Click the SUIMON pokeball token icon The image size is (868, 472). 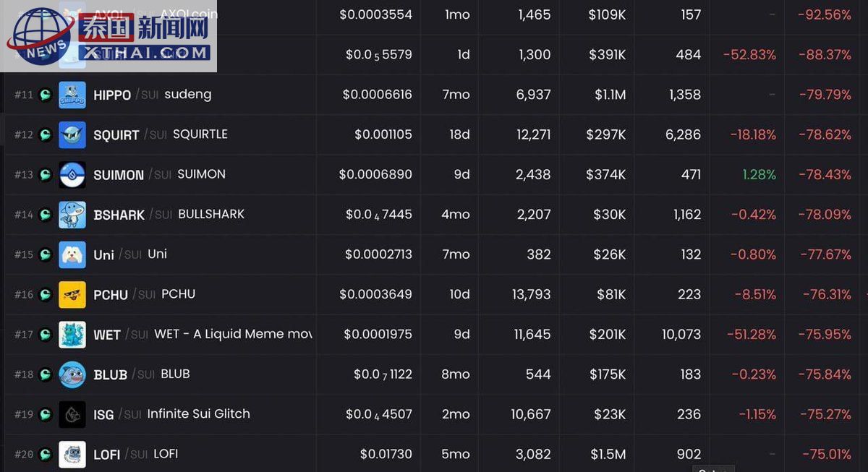[72, 174]
